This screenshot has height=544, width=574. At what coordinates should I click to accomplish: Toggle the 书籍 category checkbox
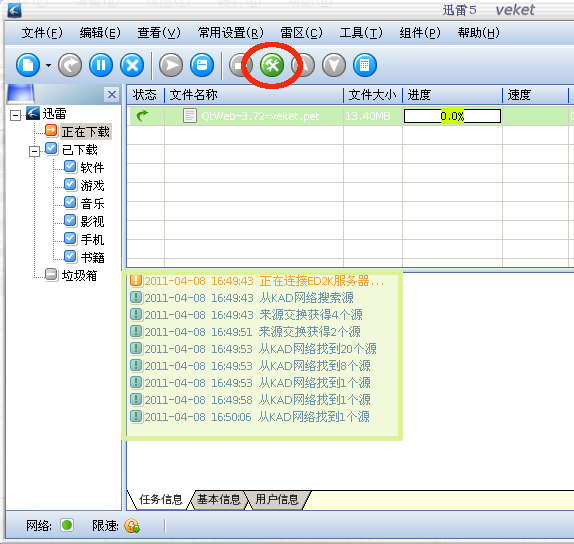(x=70, y=256)
